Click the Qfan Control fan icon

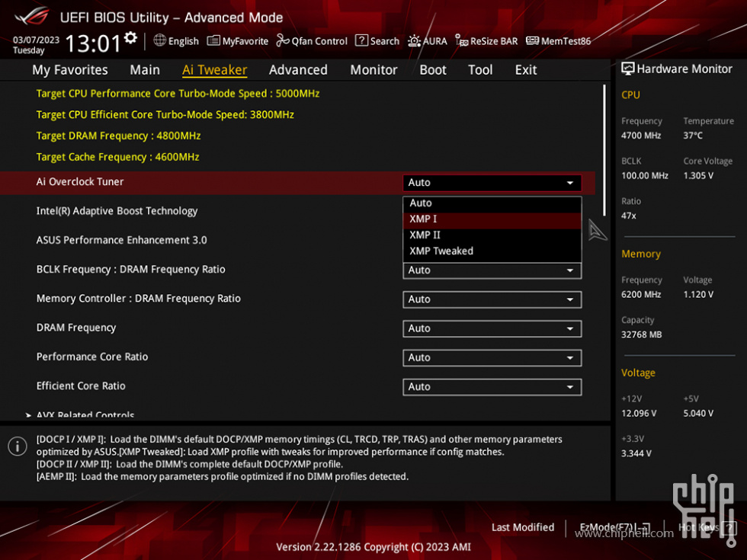(x=283, y=41)
